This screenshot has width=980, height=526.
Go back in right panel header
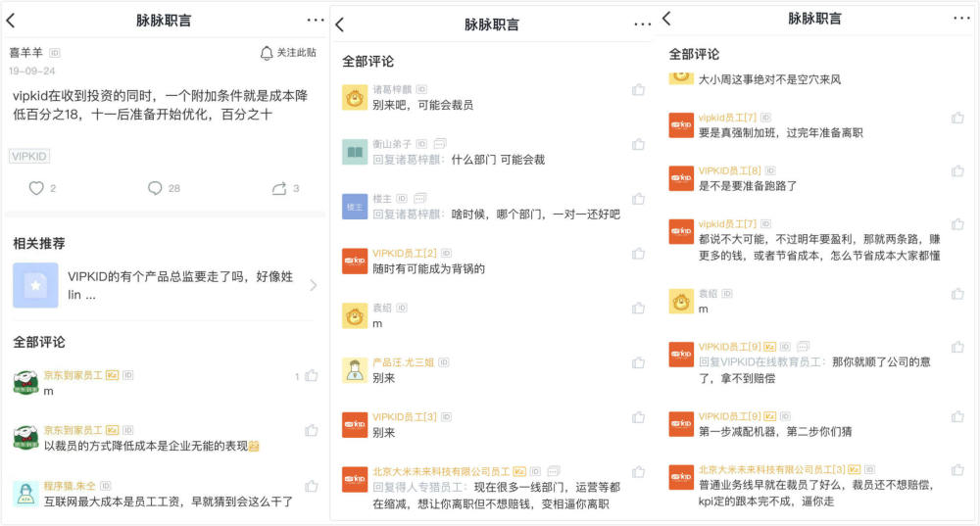[666, 19]
